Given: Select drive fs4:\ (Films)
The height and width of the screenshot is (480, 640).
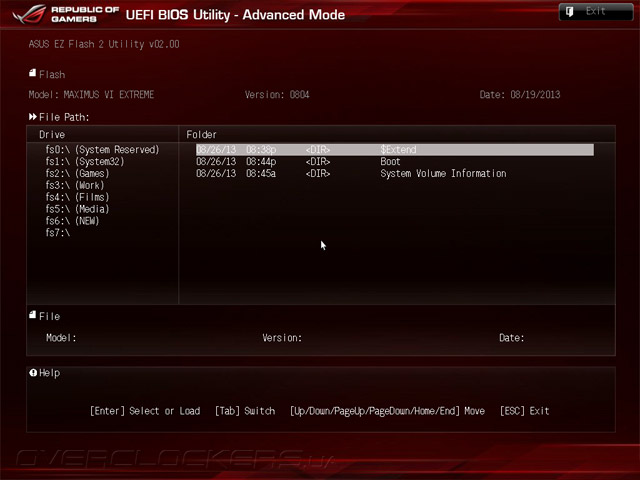Looking at the screenshot, I should [77, 197].
